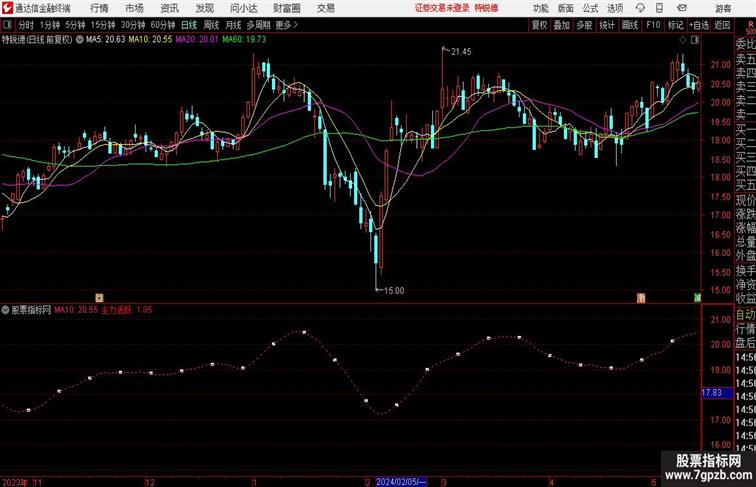This screenshot has width=756, height=487.
Task: Open the 问小达 menu
Action: click(x=243, y=8)
